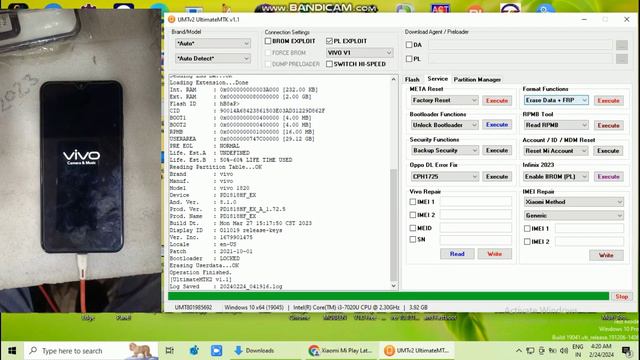Click Read under Vivo Repair

click(457, 254)
